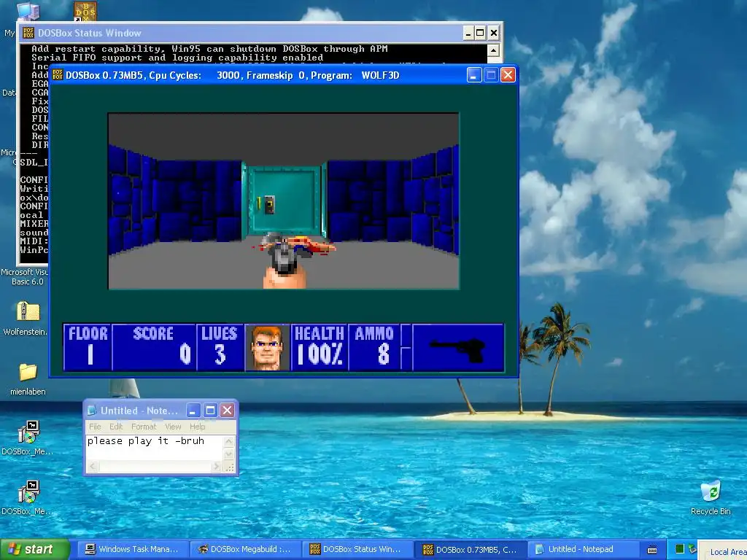Click the pistol weapon silhouette in HUD
The image size is (747, 560).
point(458,351)
